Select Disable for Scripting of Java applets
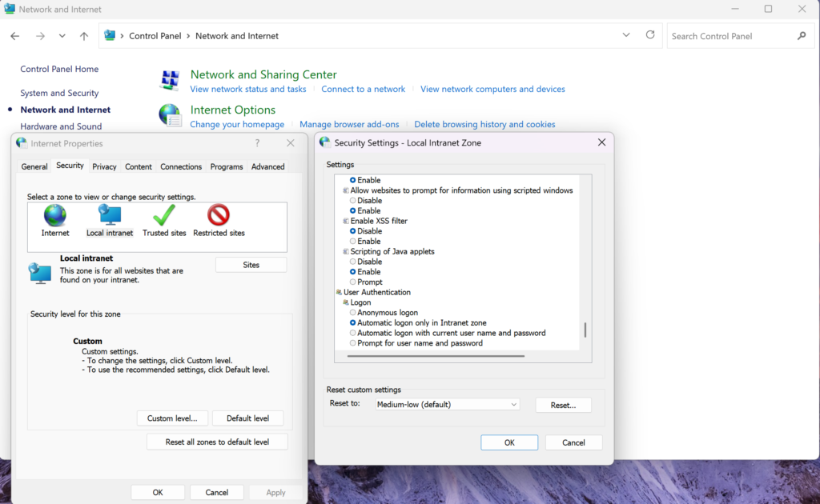This screenshot has height=504, width=820. pyautogui.click(x=353, y=262)
